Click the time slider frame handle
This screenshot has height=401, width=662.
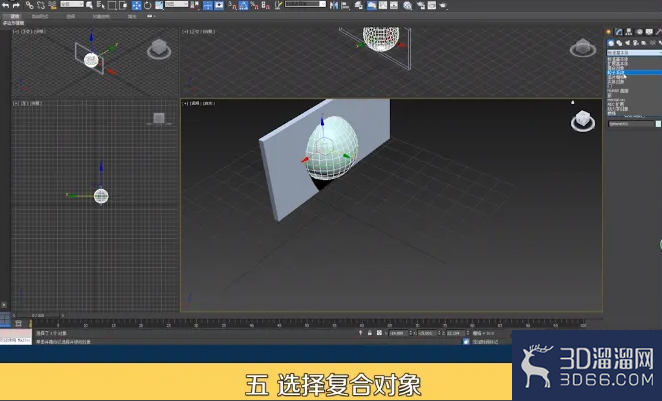[x=38, y=315]
